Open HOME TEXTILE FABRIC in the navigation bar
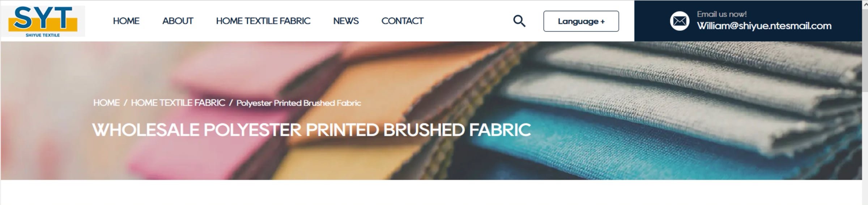 pos(263,21)
